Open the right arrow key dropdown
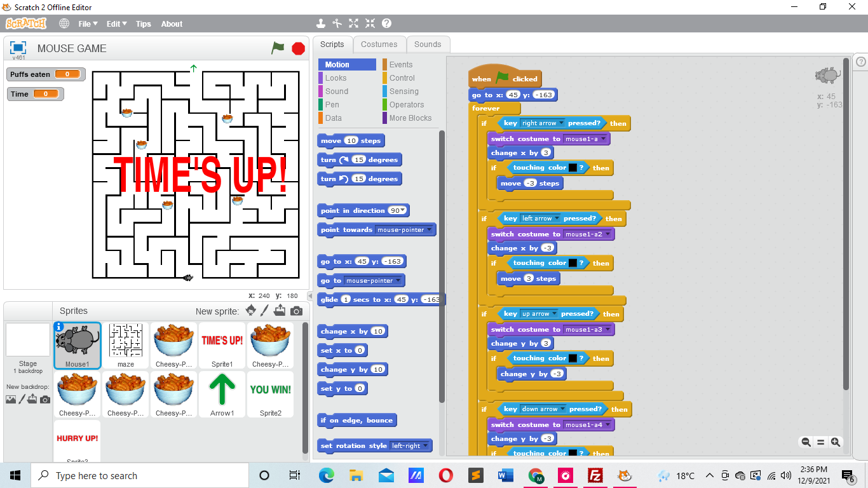868x488 pixels. tap(539, 123)
